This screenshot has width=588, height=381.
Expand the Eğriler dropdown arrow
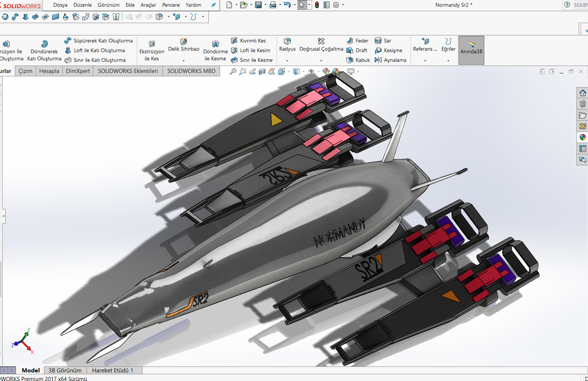coord(448,61)
